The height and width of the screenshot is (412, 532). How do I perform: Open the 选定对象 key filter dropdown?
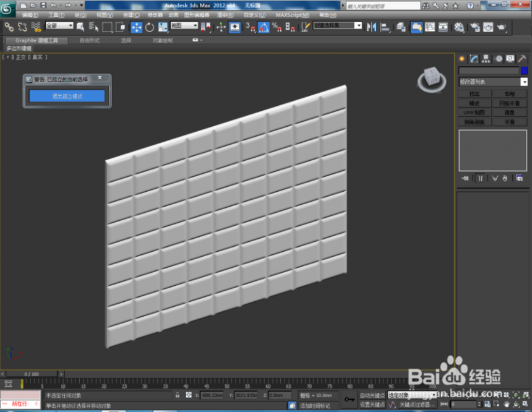point(411,395)
